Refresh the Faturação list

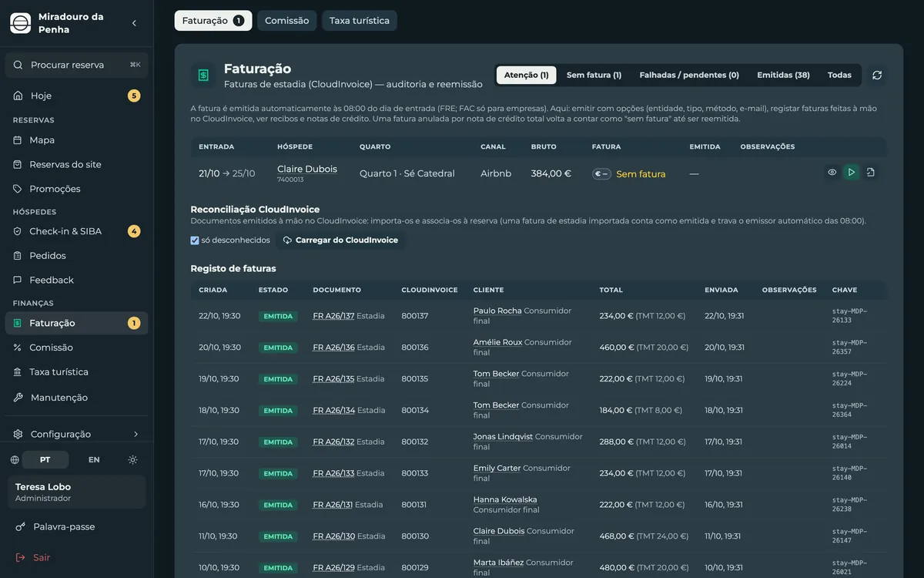[877, 75]
